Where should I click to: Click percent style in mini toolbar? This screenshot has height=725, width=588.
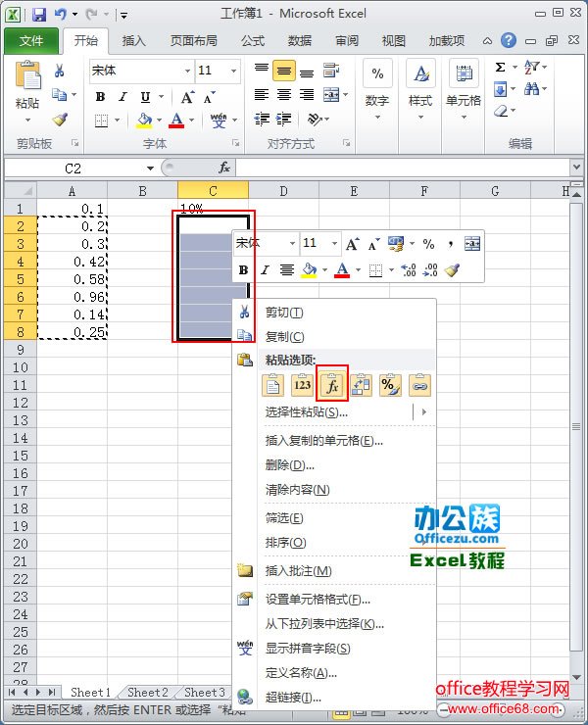pos(429,244)
